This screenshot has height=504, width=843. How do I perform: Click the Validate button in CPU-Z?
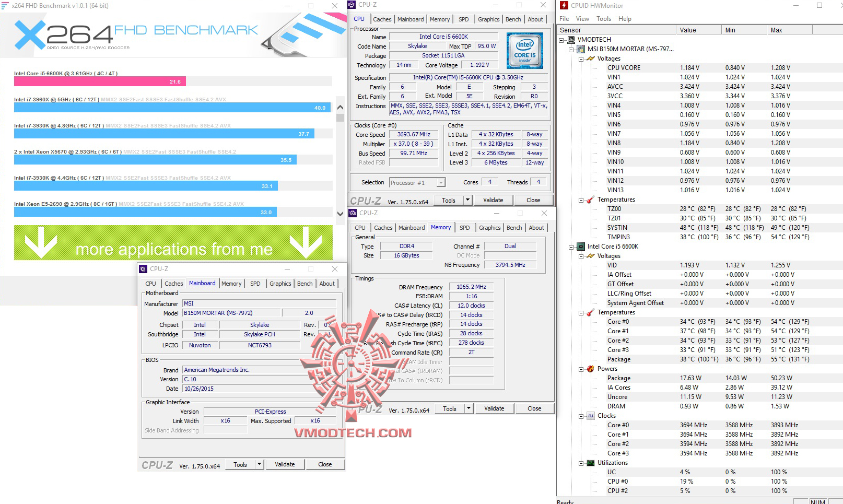493,200
